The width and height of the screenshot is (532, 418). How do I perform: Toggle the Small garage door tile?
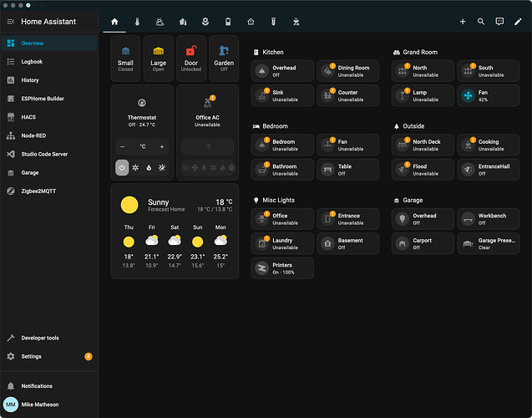point(125,59)
